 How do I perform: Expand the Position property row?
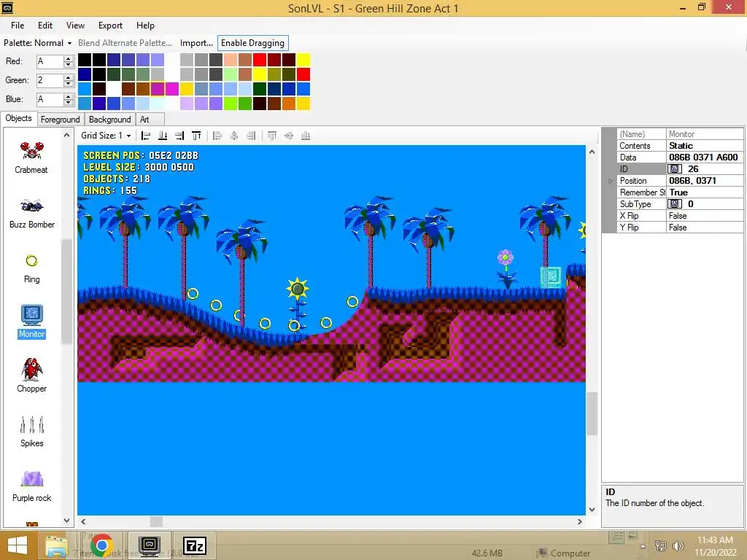[611, 181]
